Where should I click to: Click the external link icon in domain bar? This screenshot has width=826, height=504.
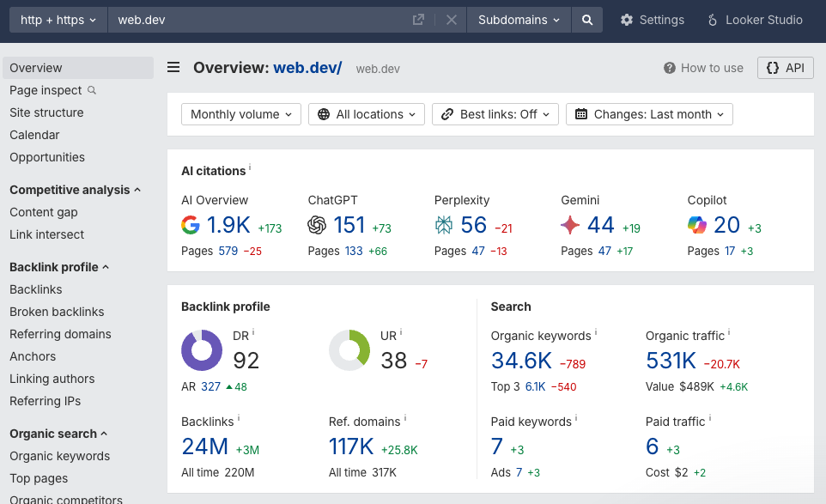coord(418,19)
